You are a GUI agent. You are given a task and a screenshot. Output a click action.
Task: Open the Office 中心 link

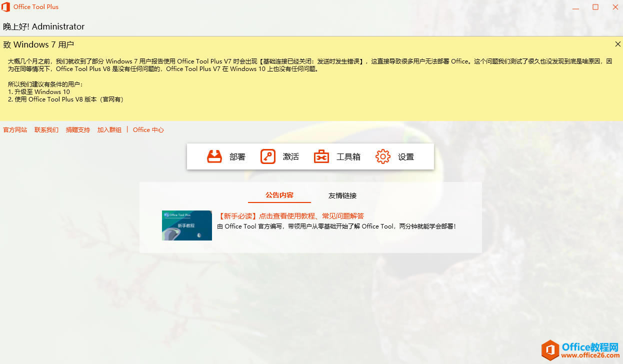[x=148, y=129]
